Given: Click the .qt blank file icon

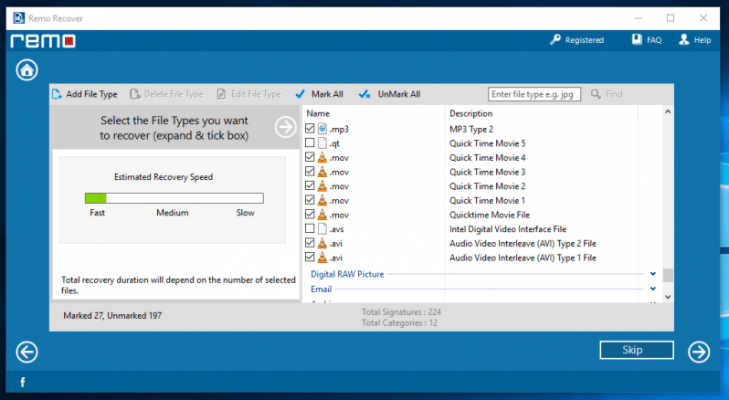Looking at the screenshot, I should pos(322,143).
